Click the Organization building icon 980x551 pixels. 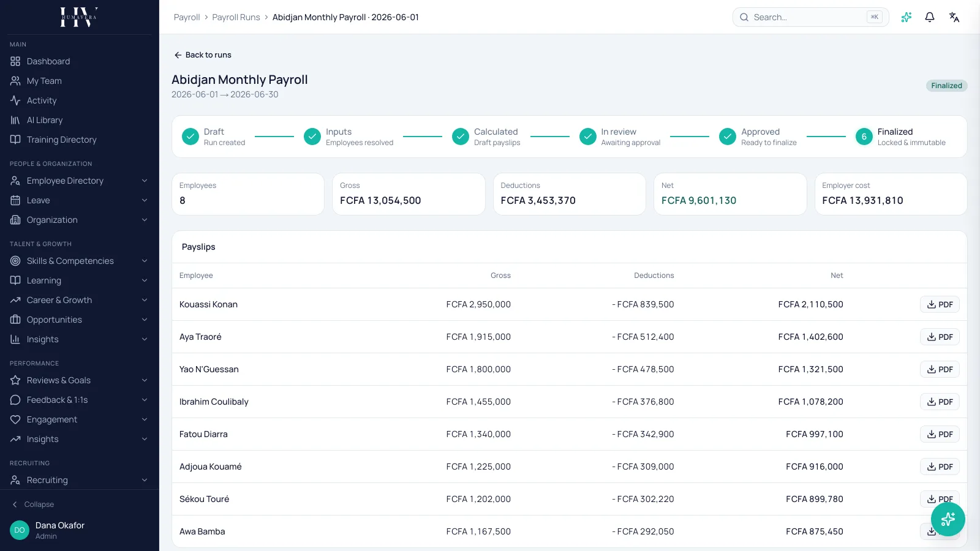pos(15,220)
